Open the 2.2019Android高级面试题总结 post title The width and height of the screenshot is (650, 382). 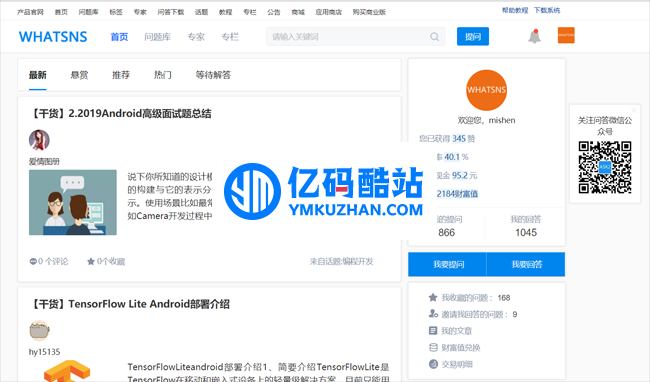[x=120, y=114]
